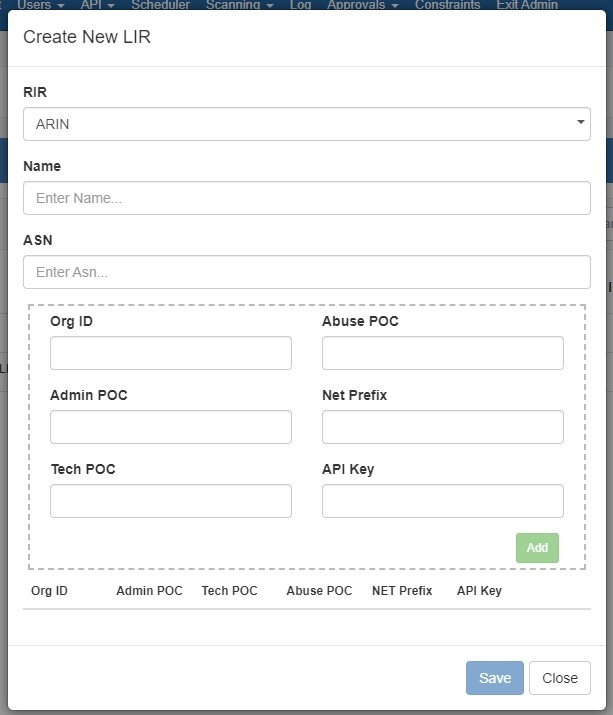This screenshot has height=715, width=613.
Task: Navigate to Constraints in the navbar
Action: [x=447, y=5]
